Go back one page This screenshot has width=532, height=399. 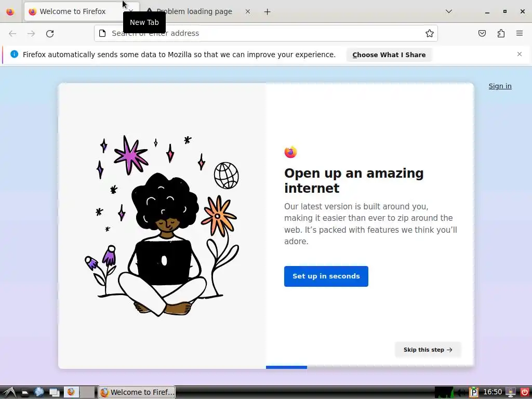point(12,33)
